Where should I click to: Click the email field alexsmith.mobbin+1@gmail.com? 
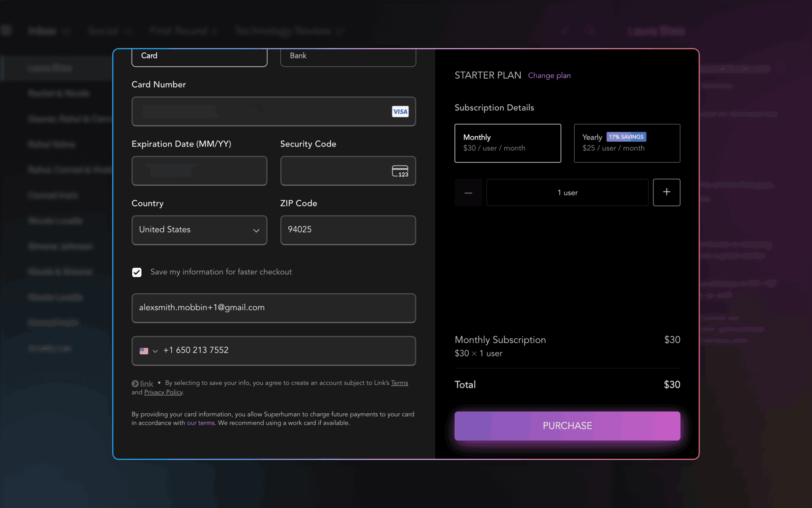pyautogui.click(x=274, y=308)
